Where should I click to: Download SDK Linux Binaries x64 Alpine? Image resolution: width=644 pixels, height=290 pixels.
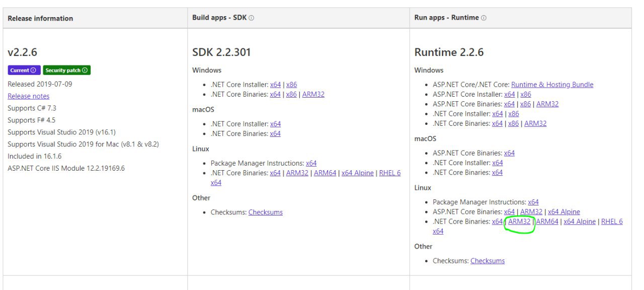point(358,173)
